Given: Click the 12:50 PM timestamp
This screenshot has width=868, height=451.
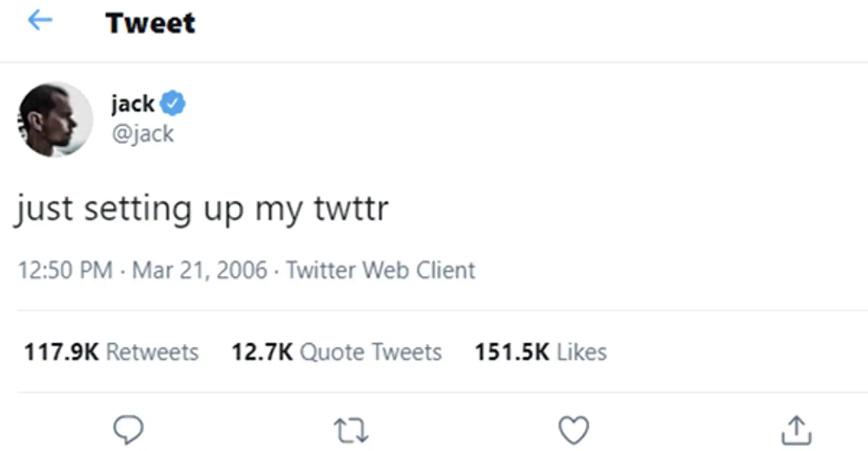Looking at the screenshot, I should click(x=65, y=269).
